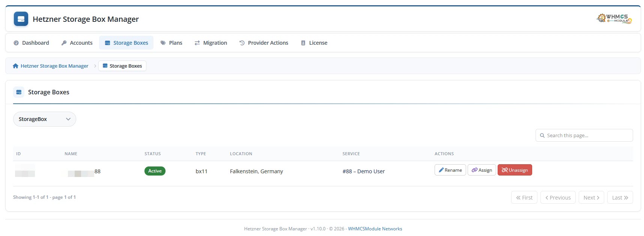
Task: Click the License document icon
Action: pyautogui.click(x=303, y=43)
